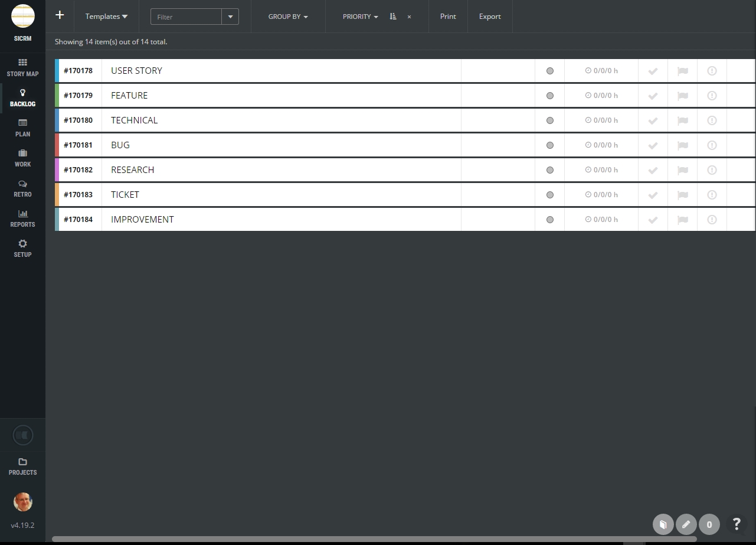The image size is (756, 545).
Task: Open time estimate of BUG row
Action: pyautogui.click(x=601, y=145)
